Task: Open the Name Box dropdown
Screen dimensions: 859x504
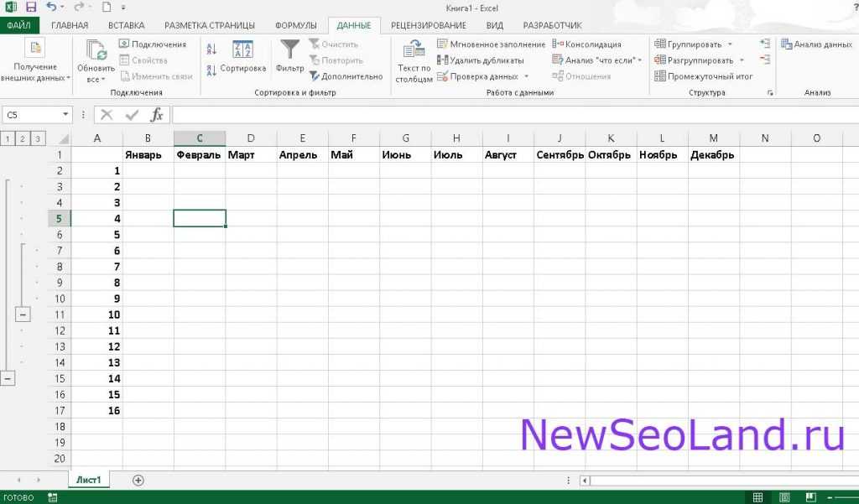Action: tap(65, 115)
